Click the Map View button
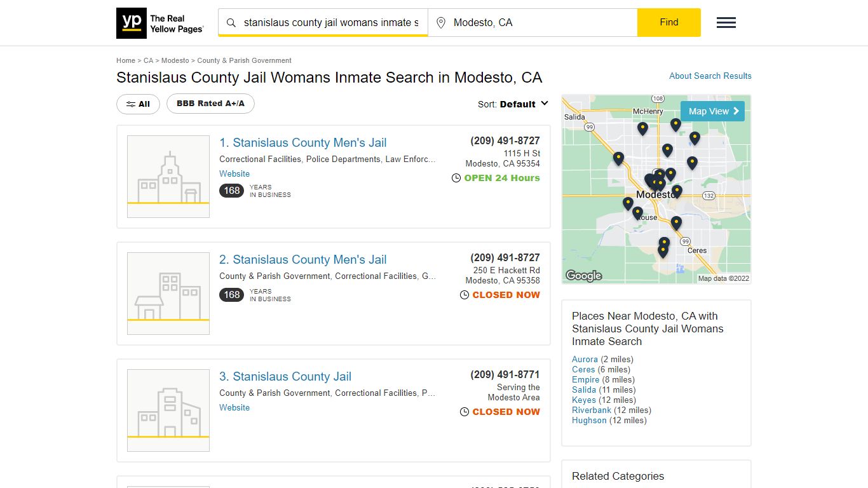The width and height of the screenshot is (868, 488). pos(712,111)
